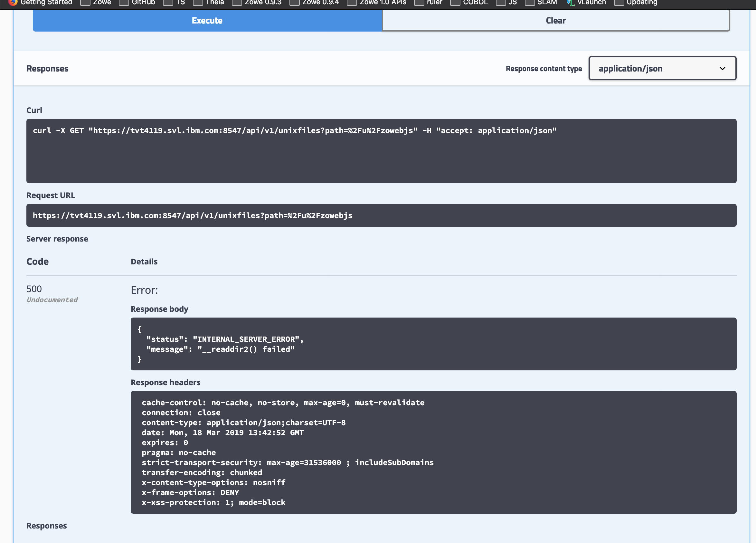Open the Updating bookmarks folder

636,3
